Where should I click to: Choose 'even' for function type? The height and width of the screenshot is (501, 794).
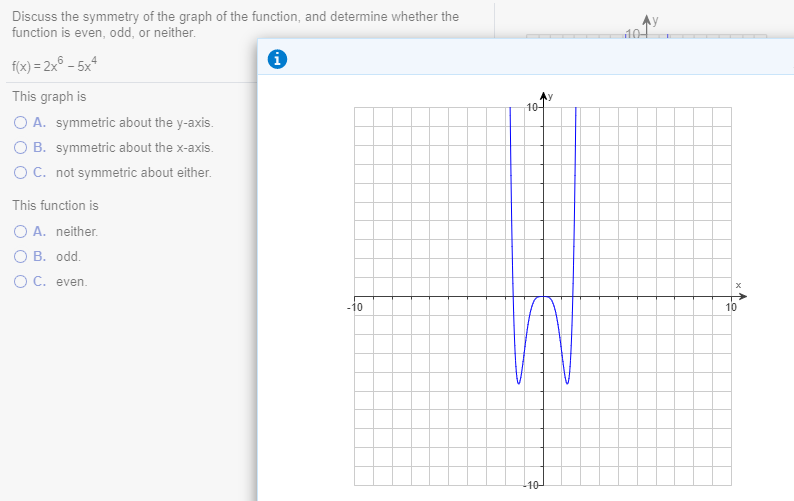pyautogui.click(x=20, y=282)
